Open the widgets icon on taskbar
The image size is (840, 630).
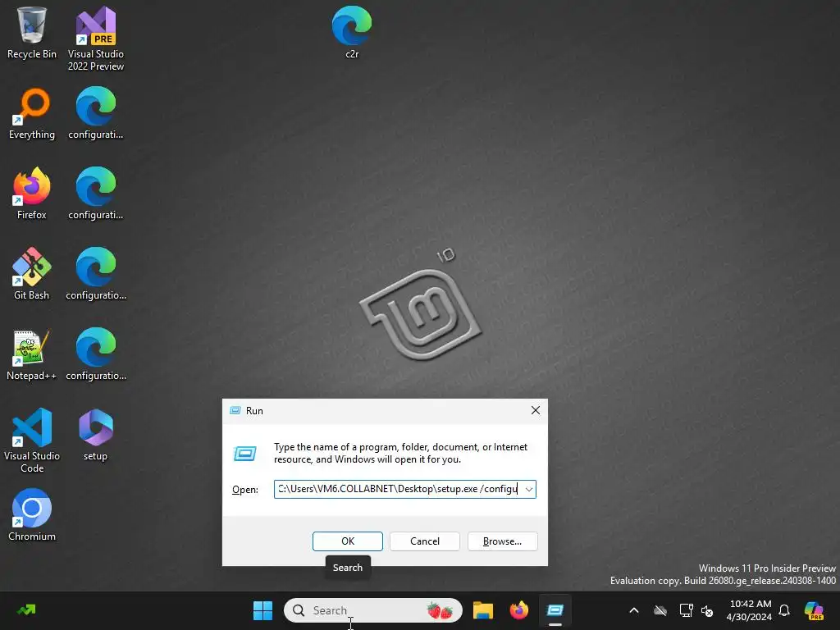click(x=25, y=610)
